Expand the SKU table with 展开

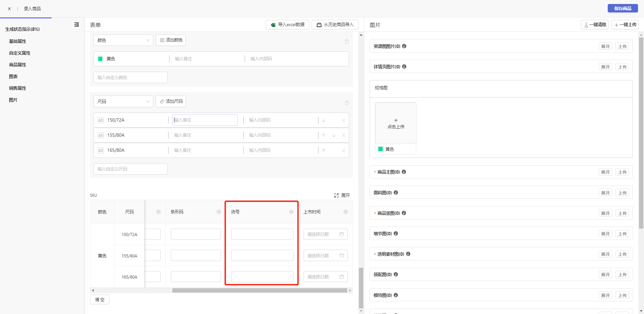[342, 195]
